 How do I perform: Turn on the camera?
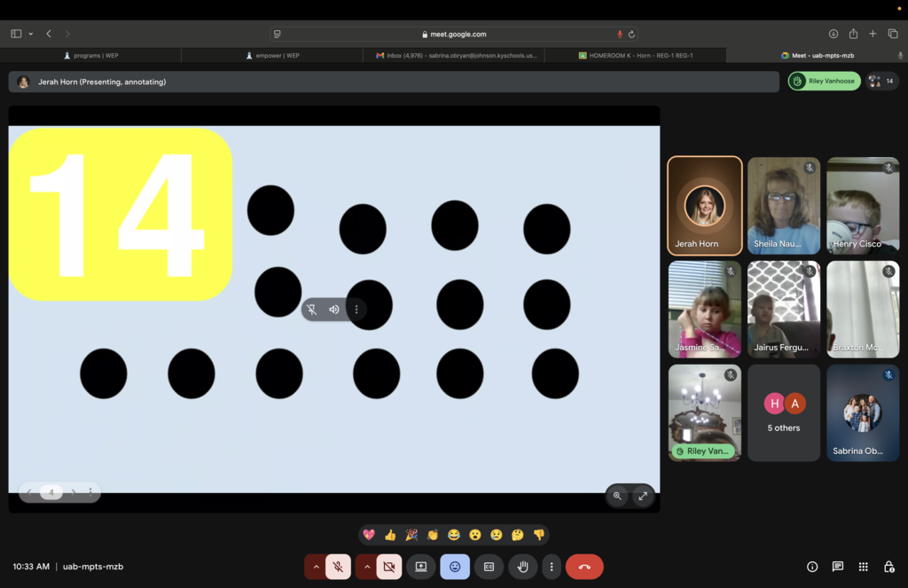click(x=388, y=567)
